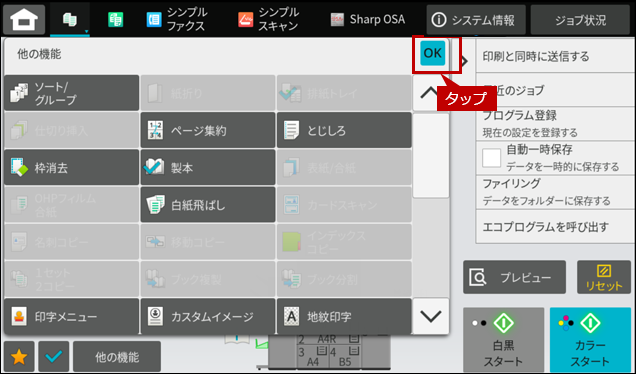
Task: Show the next page of functions with the down chevron
Action: click(431, 316)
